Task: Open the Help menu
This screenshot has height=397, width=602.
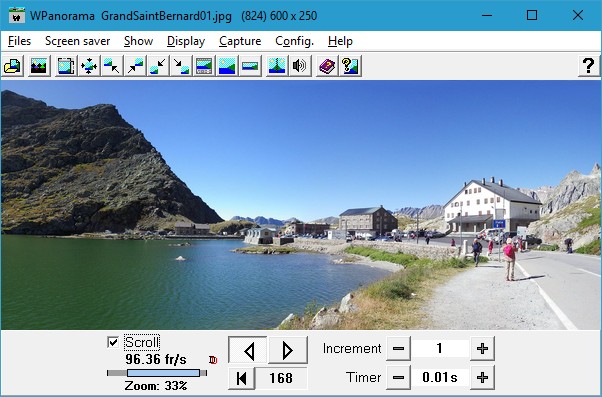Action: [340, 41]
